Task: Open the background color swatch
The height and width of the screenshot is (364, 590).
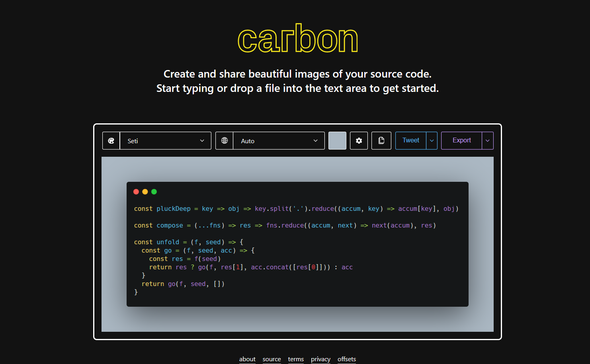Action: tap(337, 141)
